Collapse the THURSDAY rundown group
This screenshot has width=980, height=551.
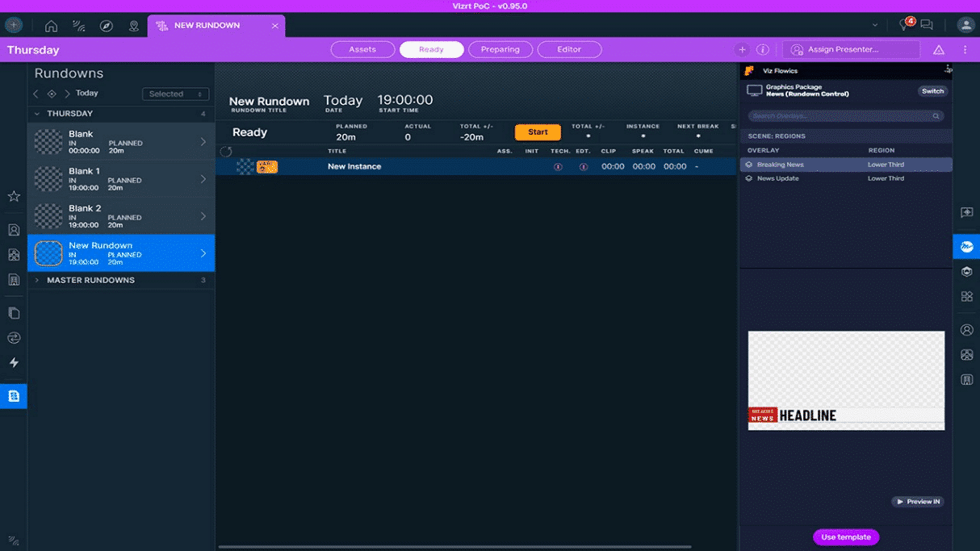pyautogui.click(x=36, y=114)
